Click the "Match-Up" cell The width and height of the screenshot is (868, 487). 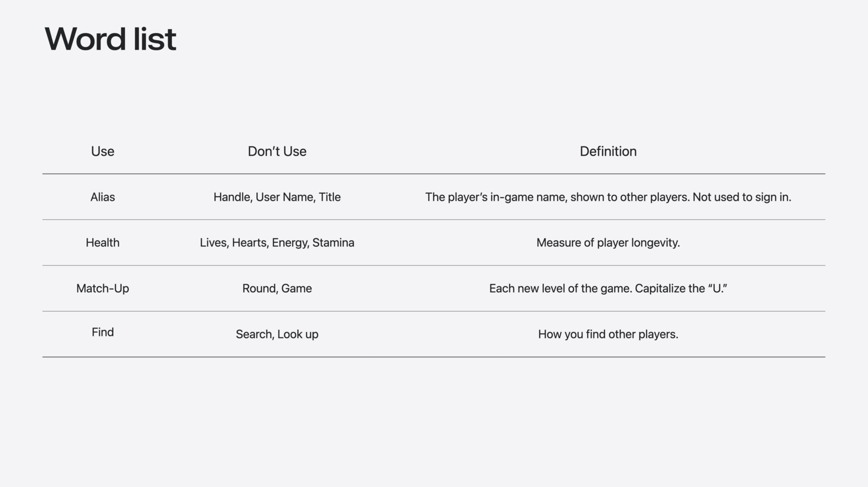(102, 288)
